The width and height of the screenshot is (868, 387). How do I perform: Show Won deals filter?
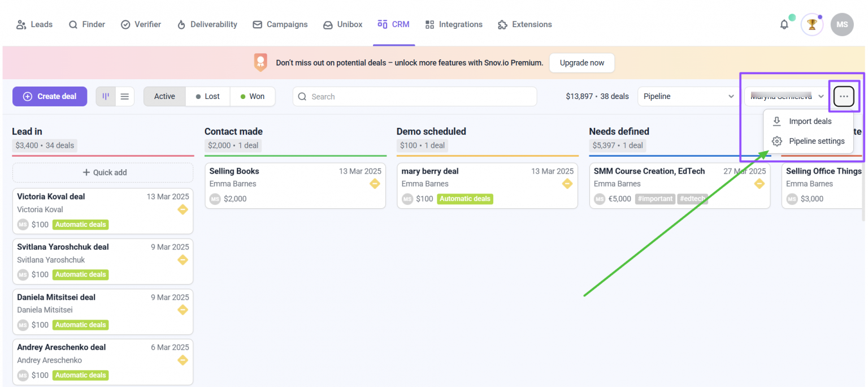(253, 97)
